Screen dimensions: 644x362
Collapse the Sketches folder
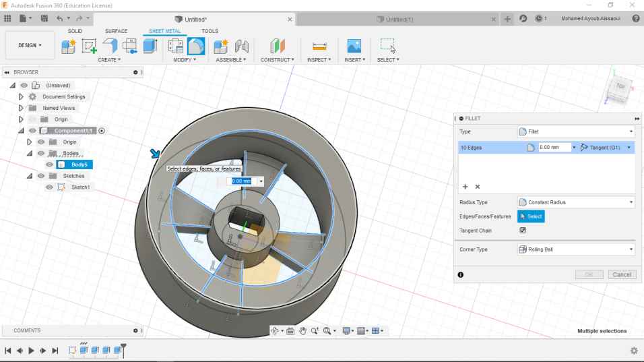pyautogui.click(x=30, y=176)
